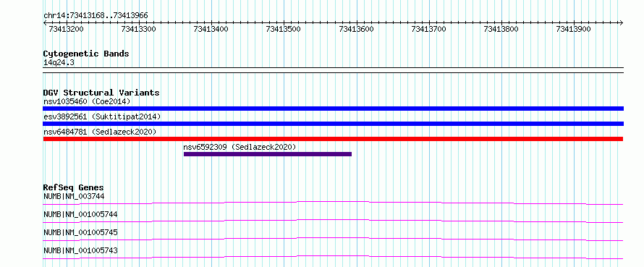Click ruler position 73413500

point(284,29)
